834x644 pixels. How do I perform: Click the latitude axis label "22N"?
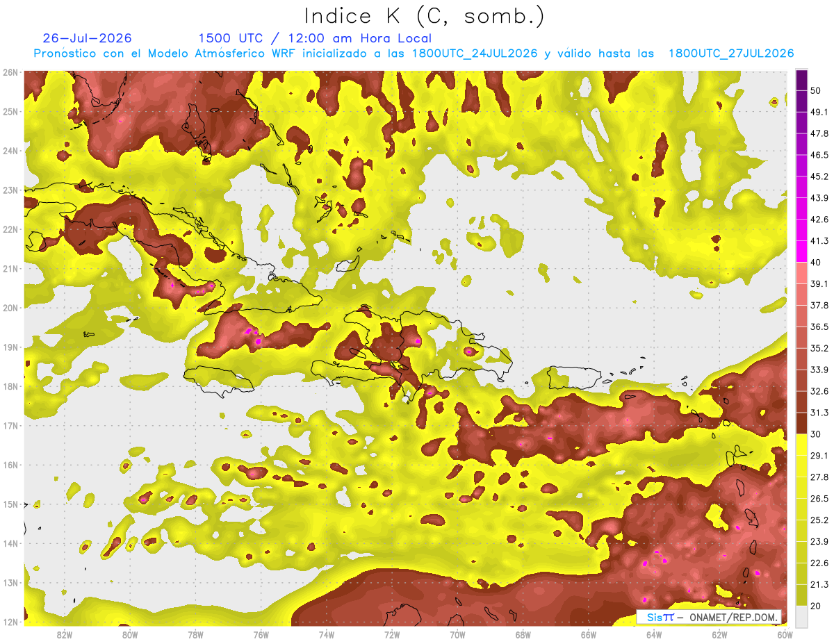[x=10, y=229]
